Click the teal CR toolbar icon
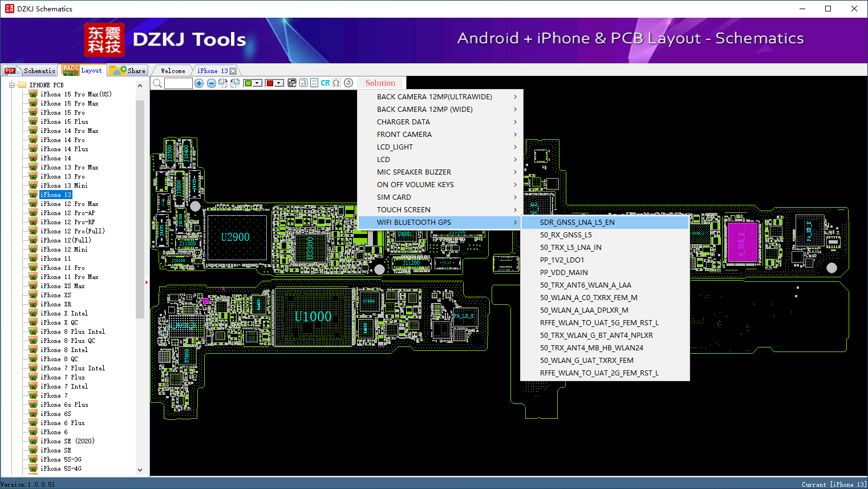868x489 pixels. click(325, 83)
